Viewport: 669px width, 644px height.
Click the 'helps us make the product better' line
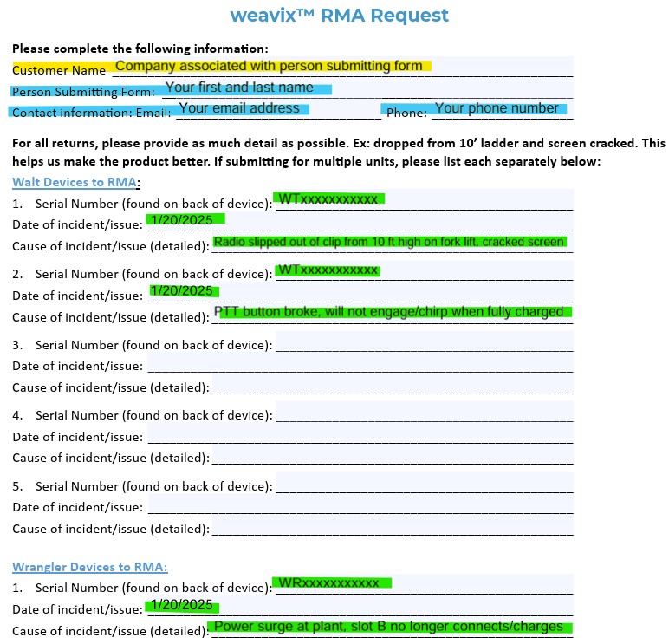point(306,161)
